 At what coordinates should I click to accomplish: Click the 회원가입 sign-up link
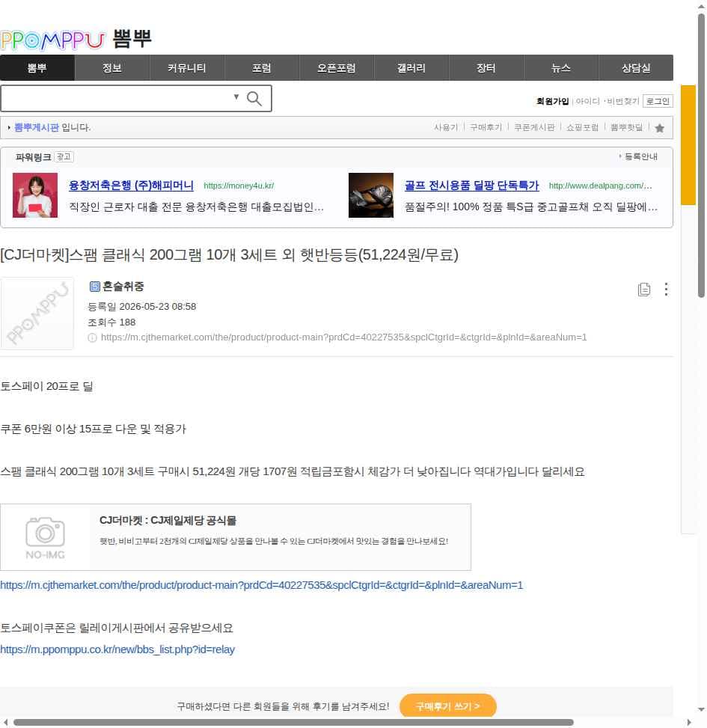(x=552, y=101)
